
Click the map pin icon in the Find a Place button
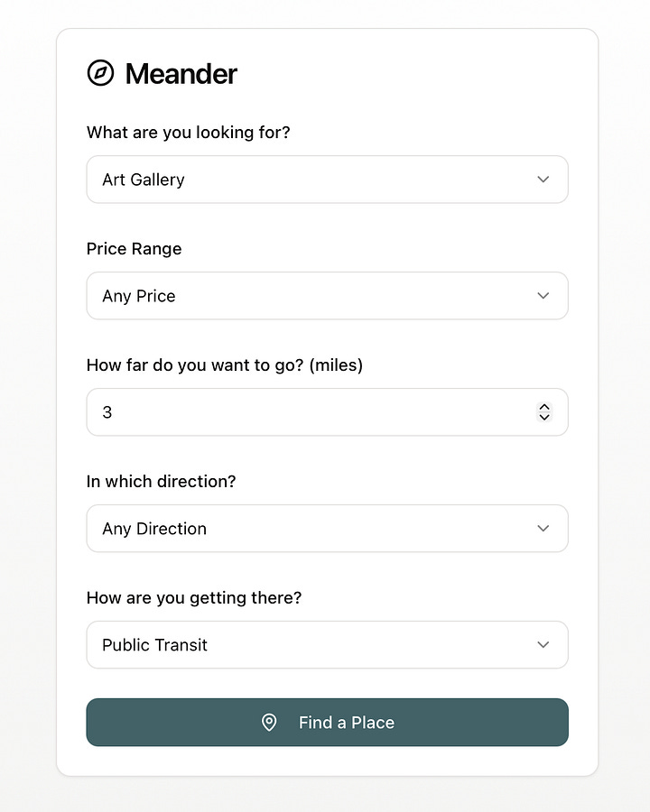click(269, 722)
